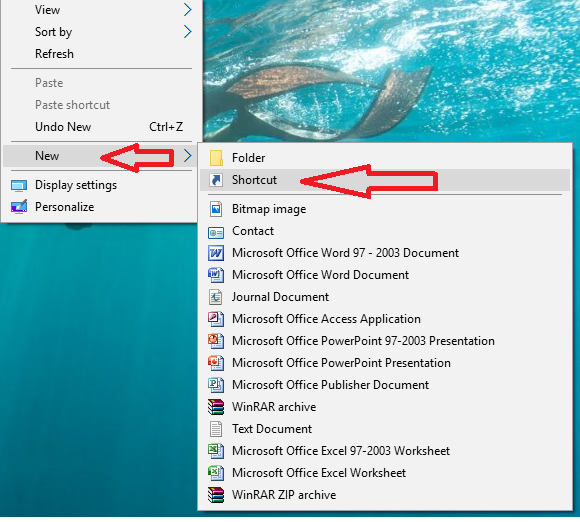The width and height of the screenshot is (580, 522).
Task: Select WinRAR ZIP archive label
Action: pos(284,495)
